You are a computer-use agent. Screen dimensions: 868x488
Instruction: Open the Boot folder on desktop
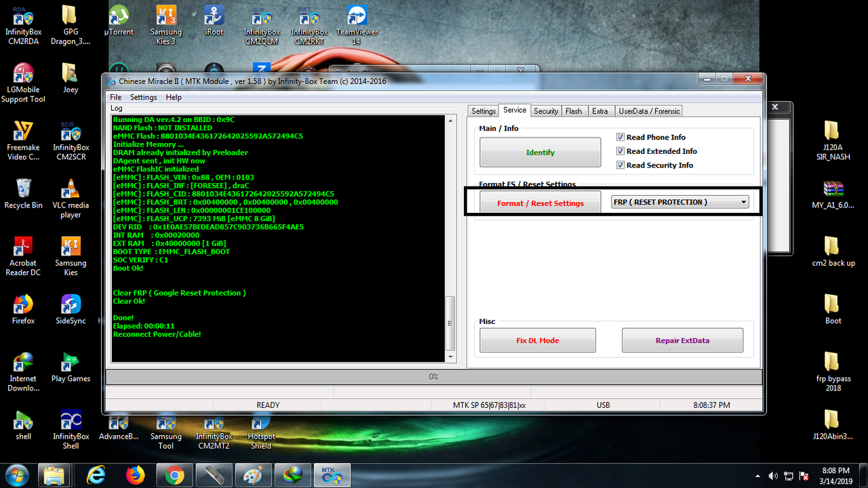point(833,309)
